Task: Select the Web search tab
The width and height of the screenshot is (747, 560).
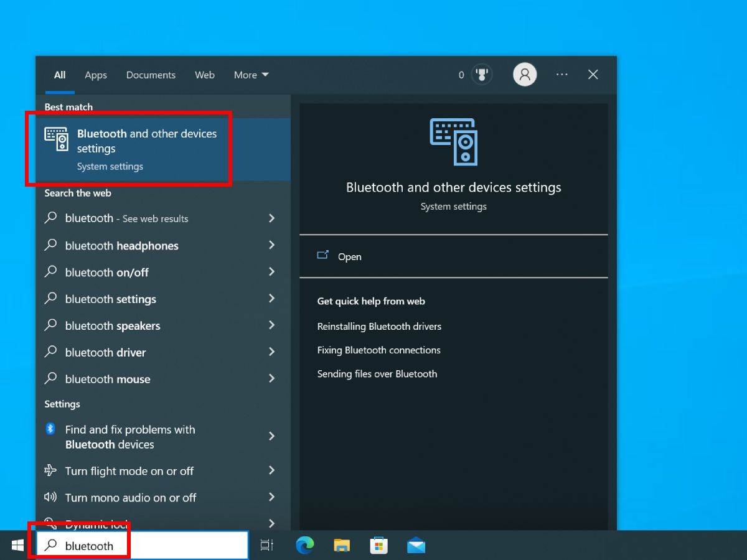Action: 204,75
